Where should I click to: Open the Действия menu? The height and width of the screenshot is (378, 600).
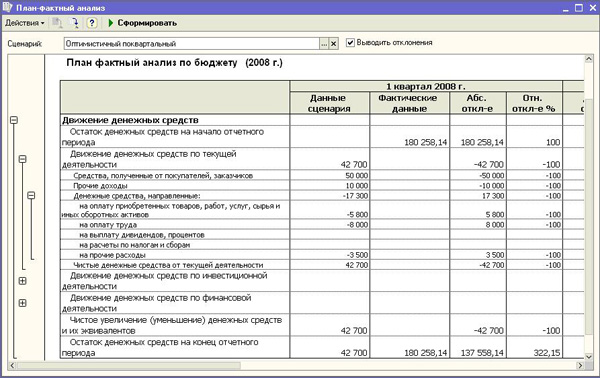[x=24, y=23]
